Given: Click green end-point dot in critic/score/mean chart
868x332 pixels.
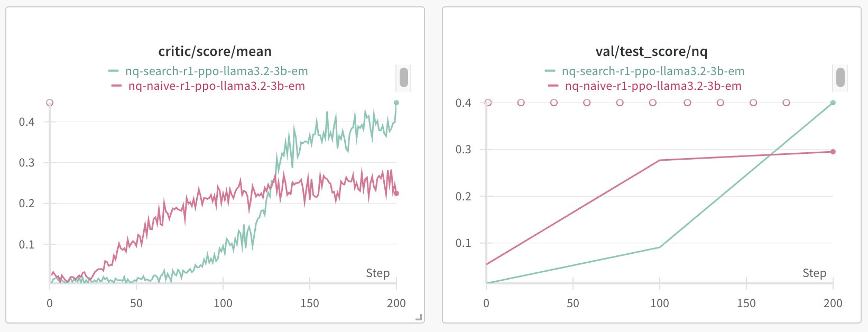Looking at the screenshot, I should pos(396,103).
